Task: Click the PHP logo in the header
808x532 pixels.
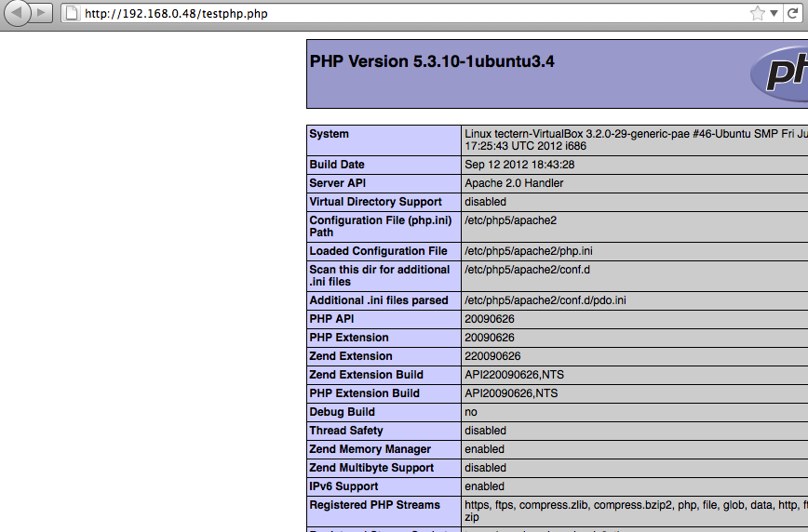Action: pos(779,73)
